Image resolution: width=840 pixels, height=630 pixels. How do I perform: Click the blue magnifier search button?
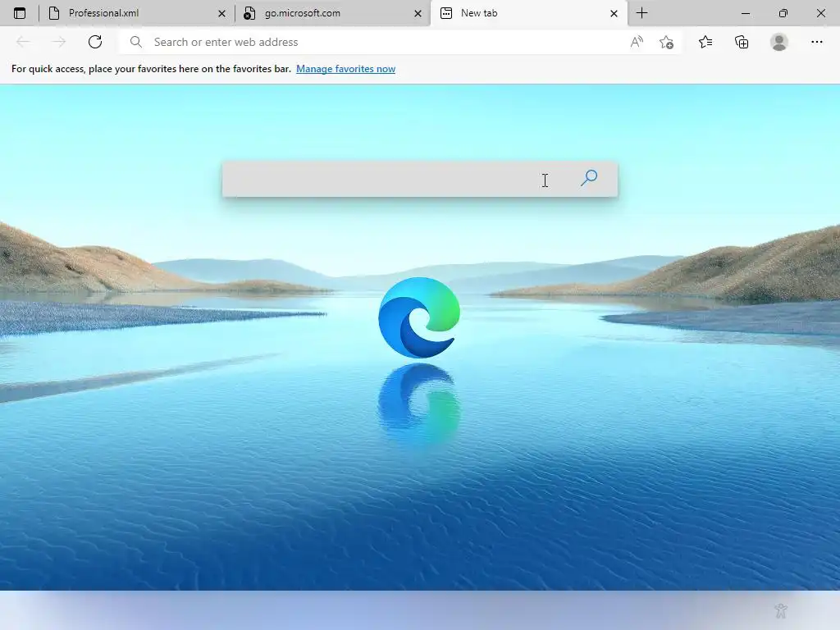(589, 178)
